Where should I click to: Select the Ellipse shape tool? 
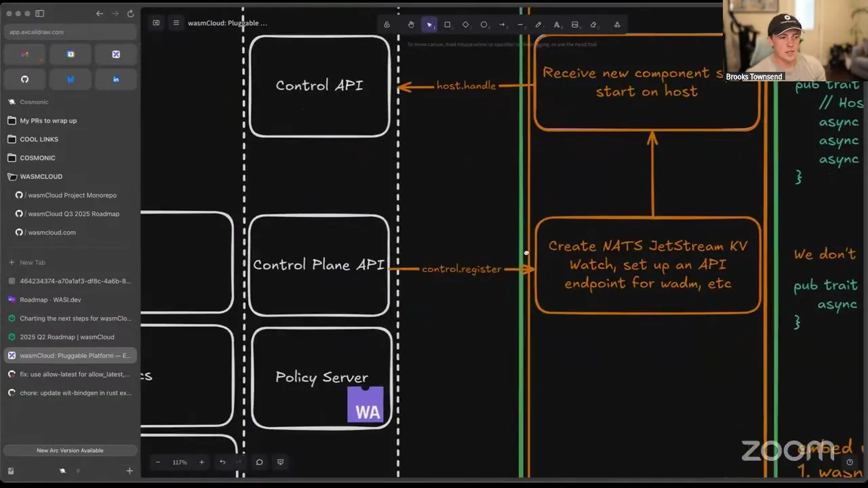coord(484,24)
